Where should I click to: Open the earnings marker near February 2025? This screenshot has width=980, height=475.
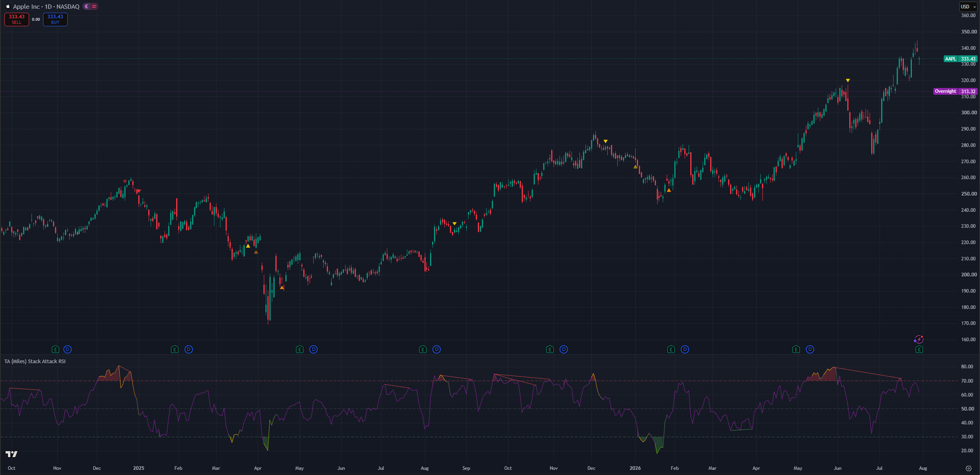coord(175,350)
